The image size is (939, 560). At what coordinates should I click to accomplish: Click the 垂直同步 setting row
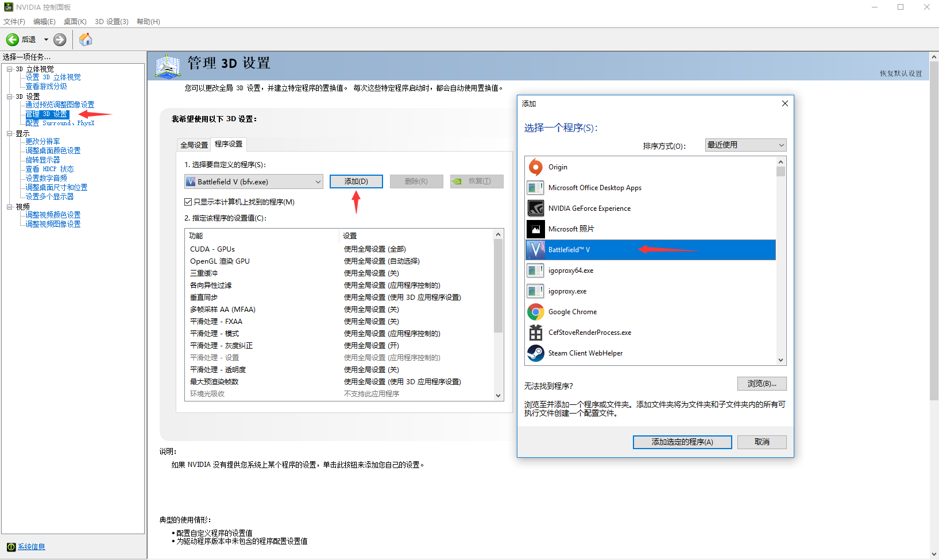pyautogui.click(x=339, y=298)
